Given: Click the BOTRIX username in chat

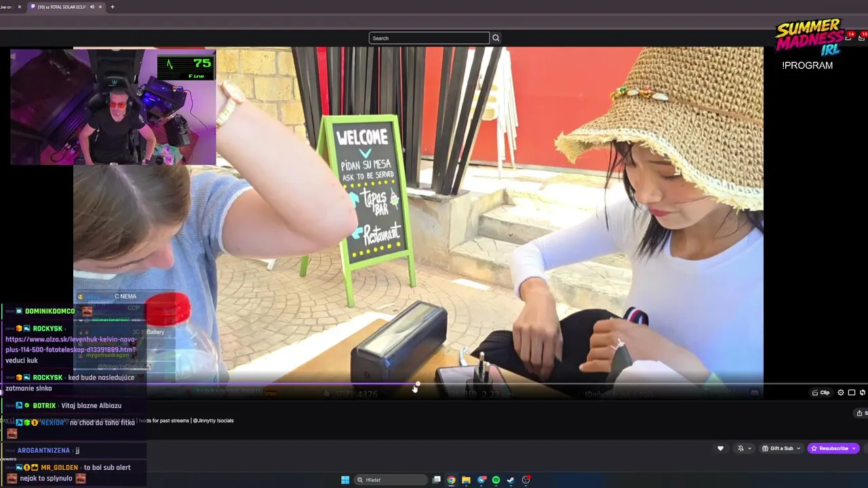Looking at the screenshot, I should click(44, 405).
